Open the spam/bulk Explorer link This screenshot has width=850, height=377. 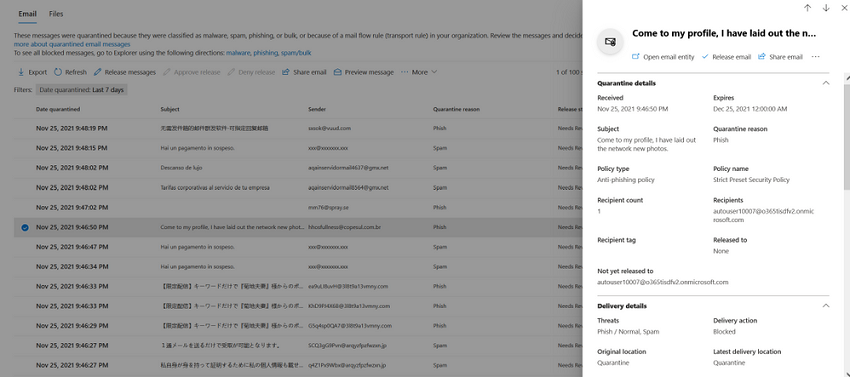click(x=296, y=53)
